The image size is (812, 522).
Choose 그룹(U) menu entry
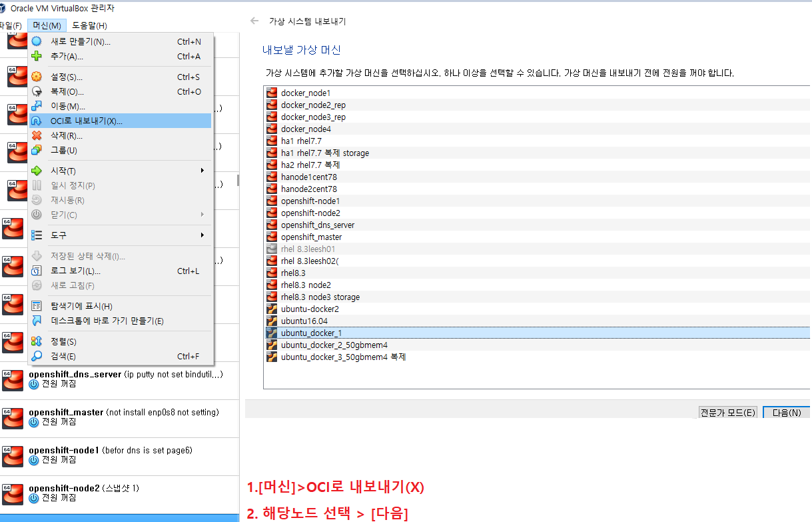pyautogui.click(x=120, y=150)
